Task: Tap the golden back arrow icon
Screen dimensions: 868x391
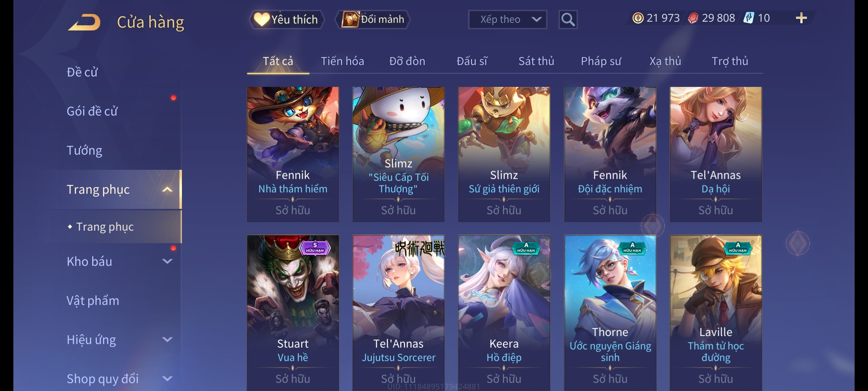Action: click(x=84, y=22)
